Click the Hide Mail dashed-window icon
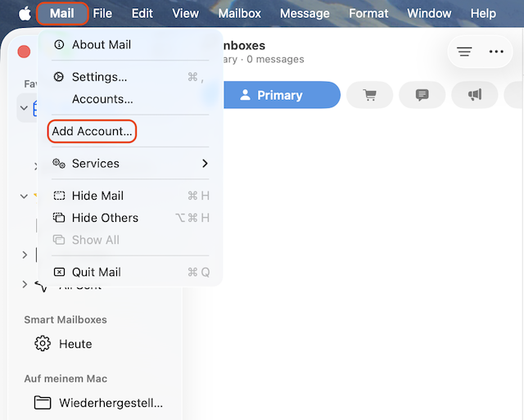The height and width of the screenshot is (420, 524). pos(59,196)
